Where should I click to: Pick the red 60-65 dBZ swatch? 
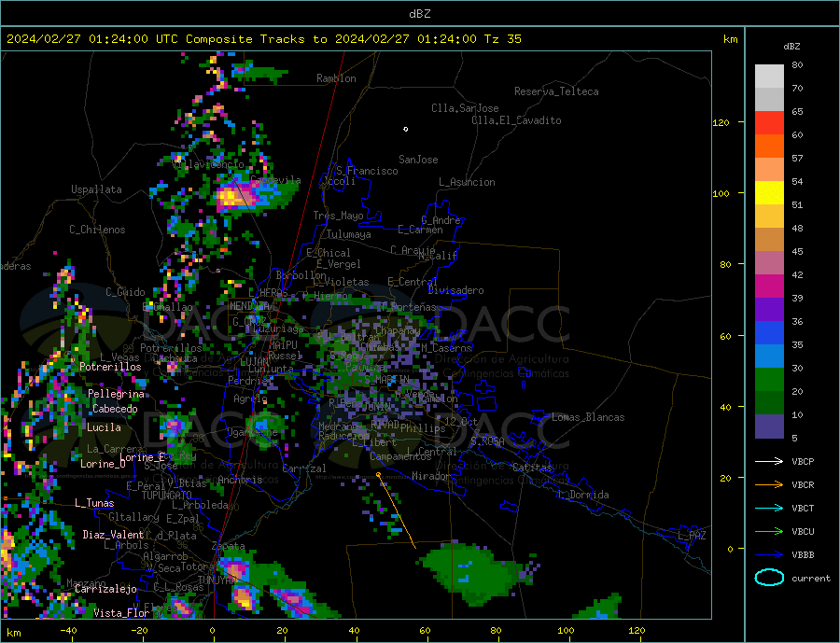click(x=769, y=123)
